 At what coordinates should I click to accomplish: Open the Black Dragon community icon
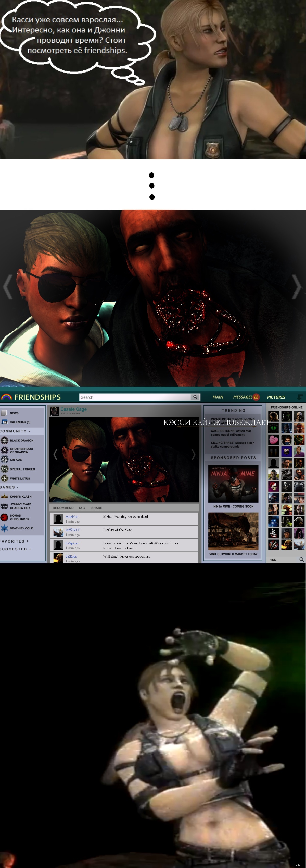coord(4,440)
